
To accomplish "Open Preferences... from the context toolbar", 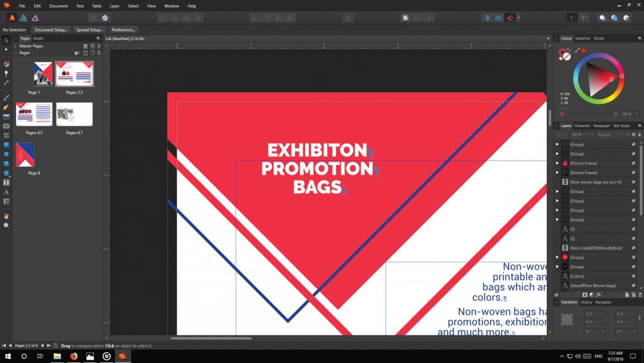I will [x=123, y=30].
